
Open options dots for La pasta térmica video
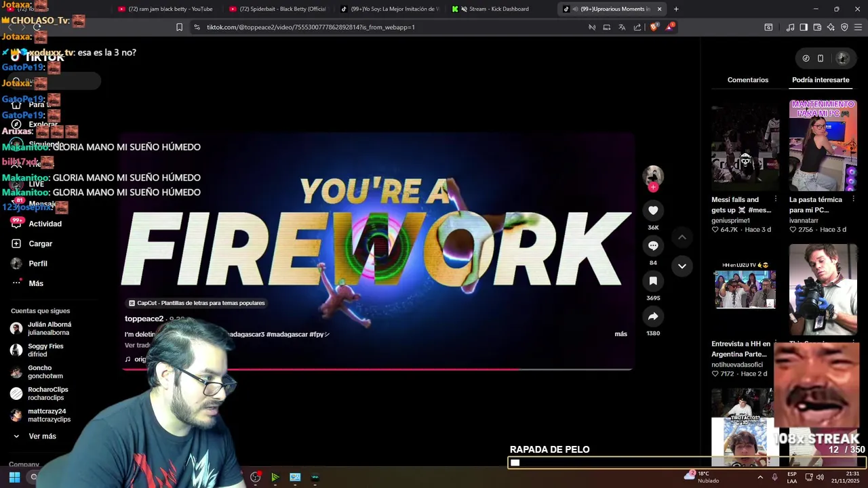(853, 199)
